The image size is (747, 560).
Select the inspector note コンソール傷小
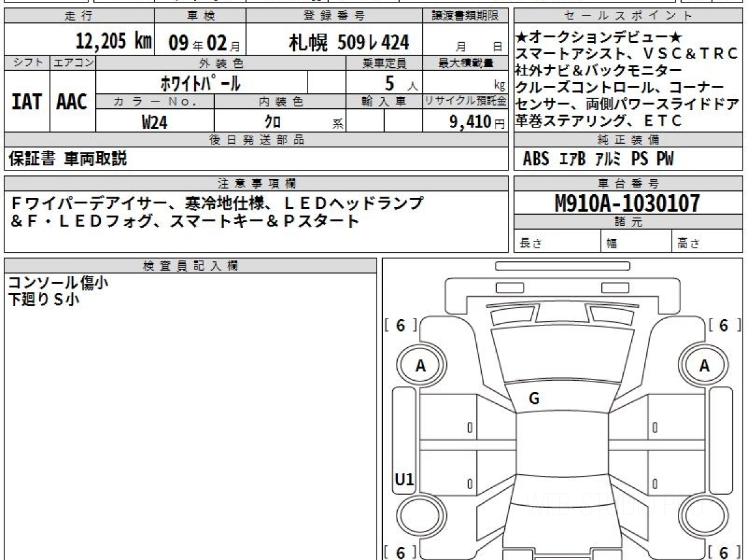click(59, 282)
